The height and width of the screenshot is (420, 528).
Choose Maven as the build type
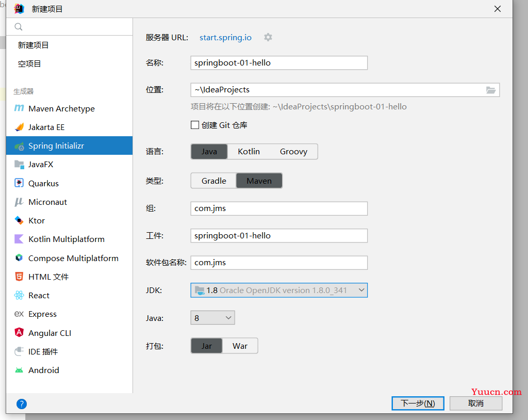(x=259, y=181)
